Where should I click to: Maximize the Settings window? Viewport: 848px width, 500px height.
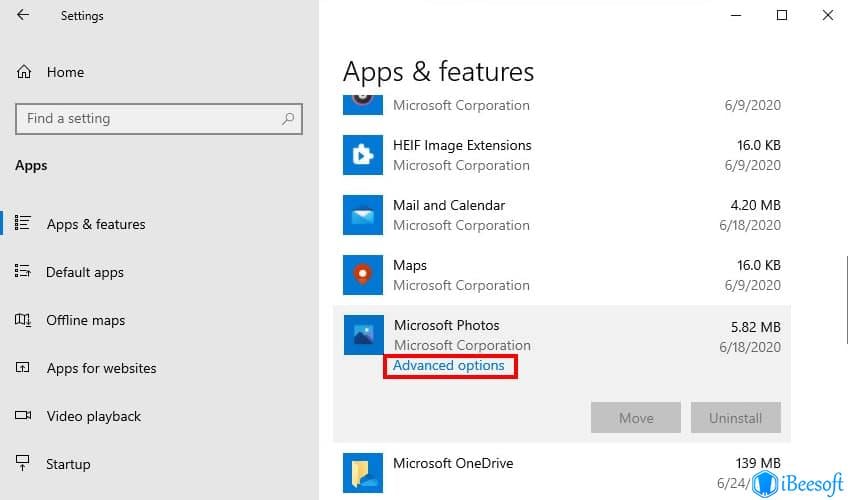coord(781,15)
